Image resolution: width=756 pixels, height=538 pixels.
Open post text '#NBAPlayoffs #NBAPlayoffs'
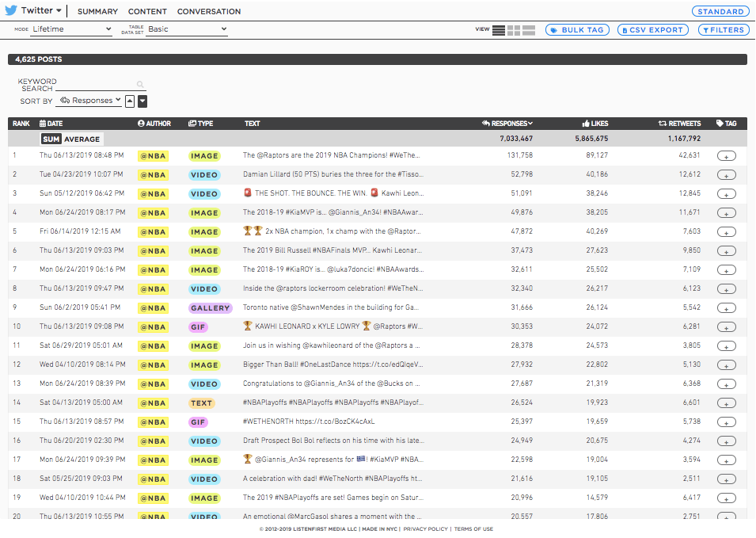[333, 403]
